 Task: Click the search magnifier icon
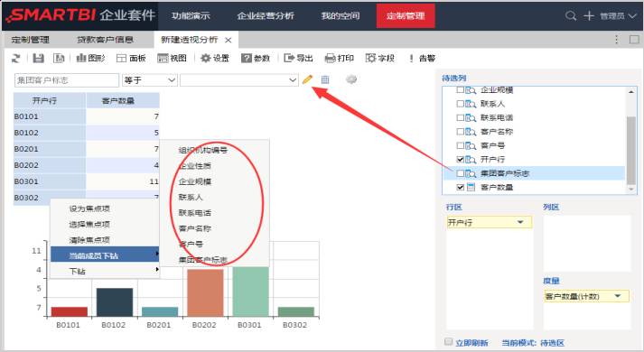click(571, 16)
